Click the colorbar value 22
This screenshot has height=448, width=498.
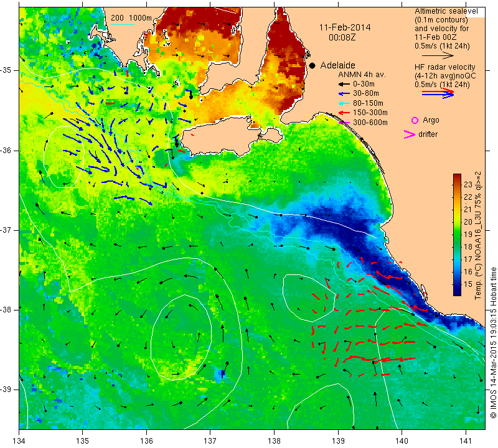click(x=468, y=197)
